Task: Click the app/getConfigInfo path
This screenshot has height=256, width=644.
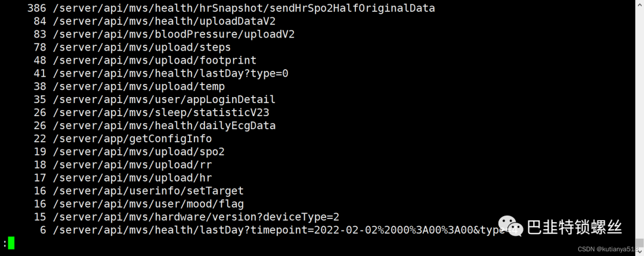Action: pyautogui.click(x=132, y=139)
